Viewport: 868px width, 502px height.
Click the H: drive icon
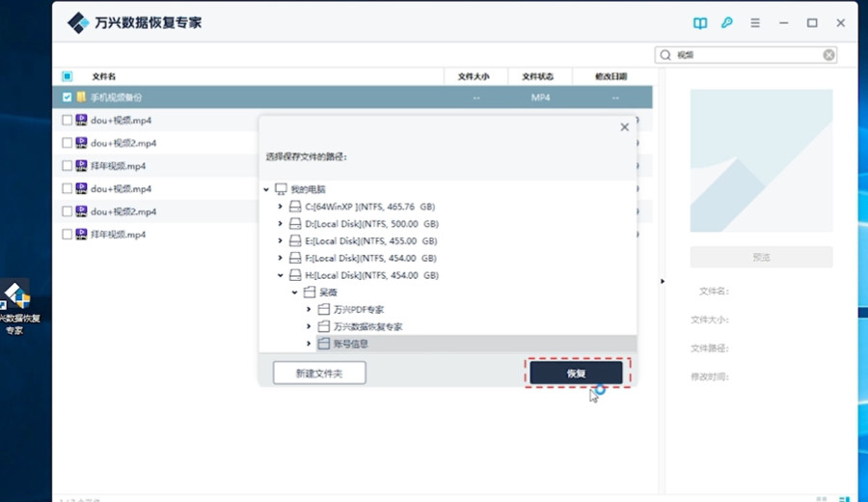(x=296, y=275)
